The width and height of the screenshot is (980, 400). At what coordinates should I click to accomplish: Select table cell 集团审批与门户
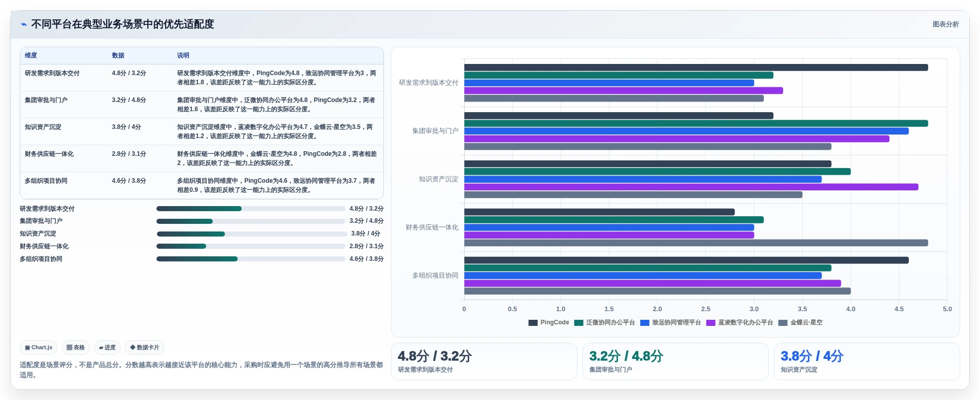46,101
